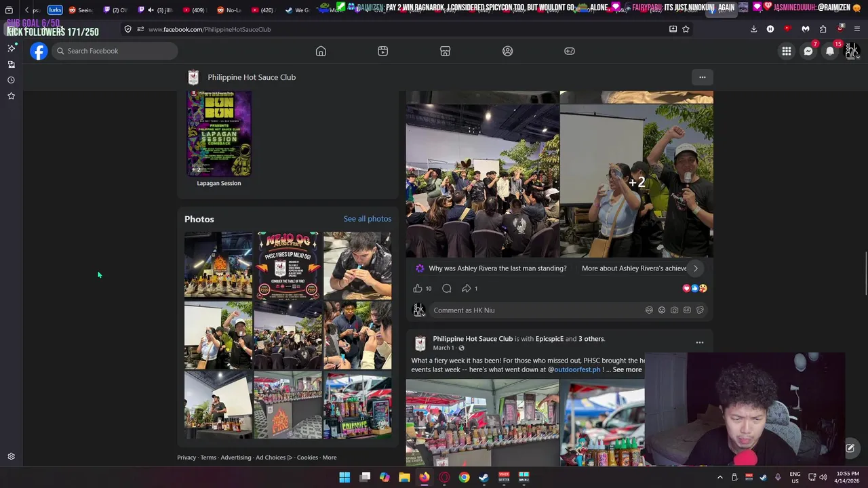The image size is (868, 488).
Task: Open the Mejo OG poster photo
Action: point(288,265)
